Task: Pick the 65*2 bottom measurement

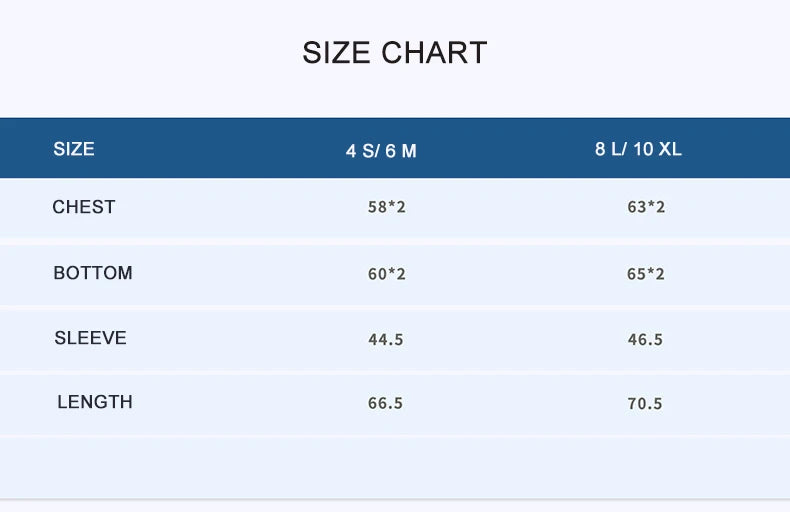Action: click(645, 274)
